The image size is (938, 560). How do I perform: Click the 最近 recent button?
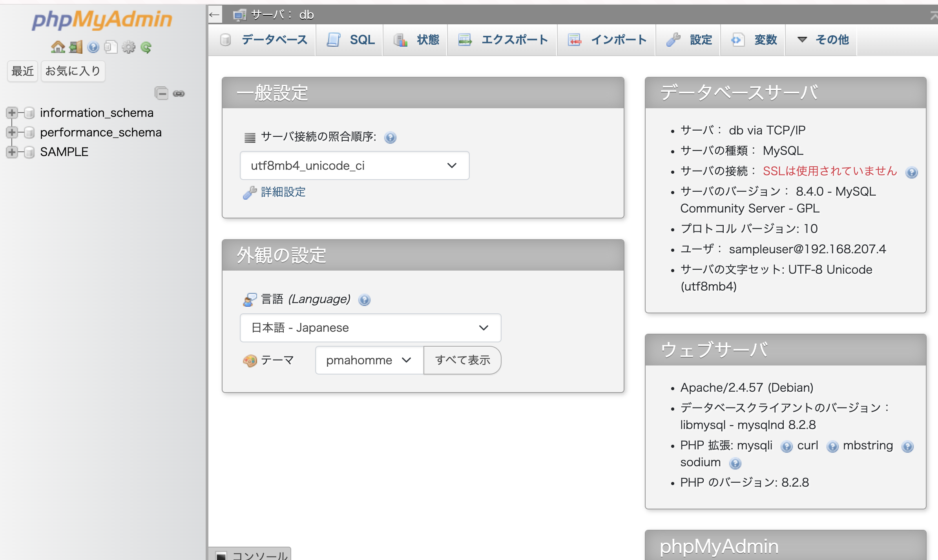[22, 71]
